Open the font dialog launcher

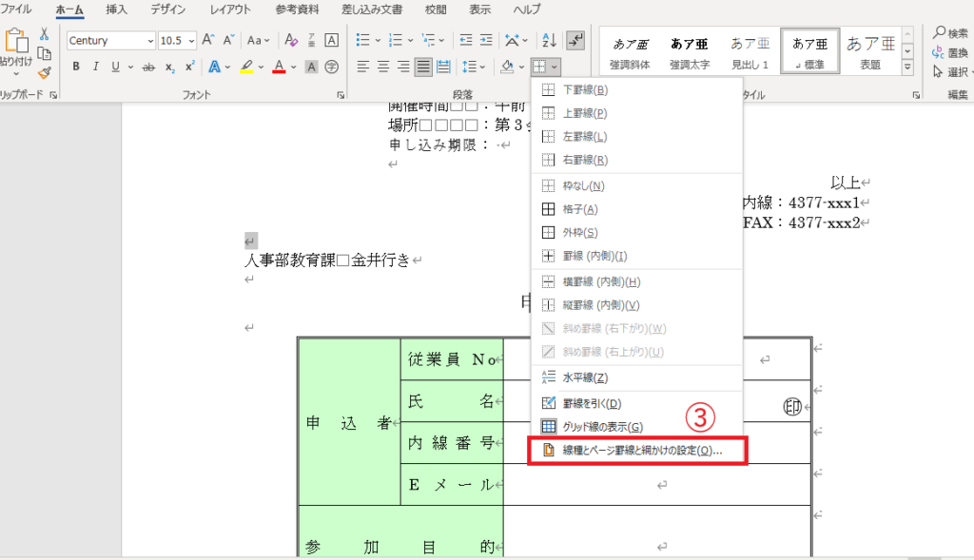click(341, 95)
